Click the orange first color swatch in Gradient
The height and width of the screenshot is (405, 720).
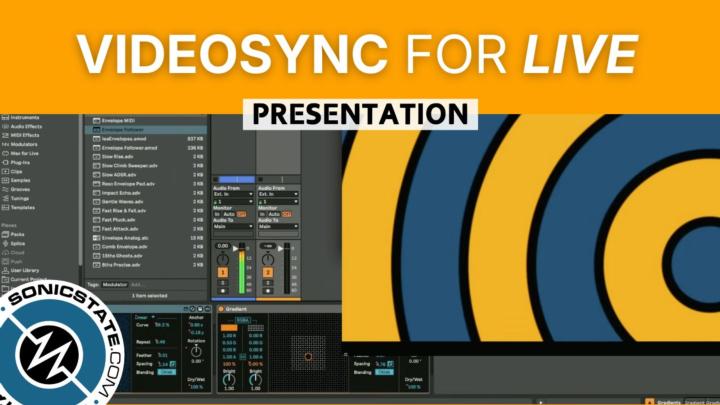(229, 328)
